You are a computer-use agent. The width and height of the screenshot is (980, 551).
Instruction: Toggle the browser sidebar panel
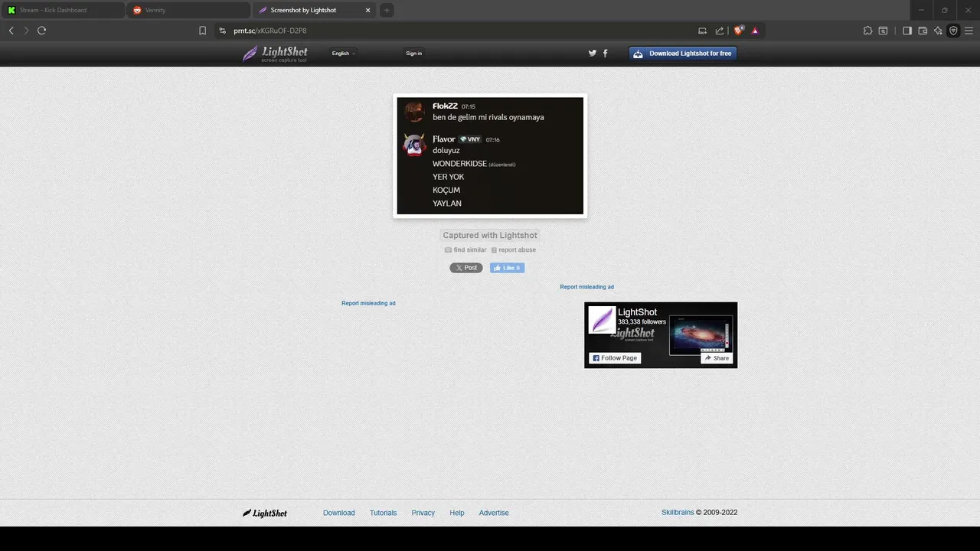(907, 31)
